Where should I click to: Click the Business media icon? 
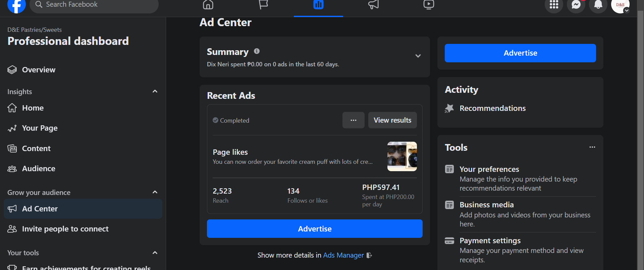tap(449, 205)
